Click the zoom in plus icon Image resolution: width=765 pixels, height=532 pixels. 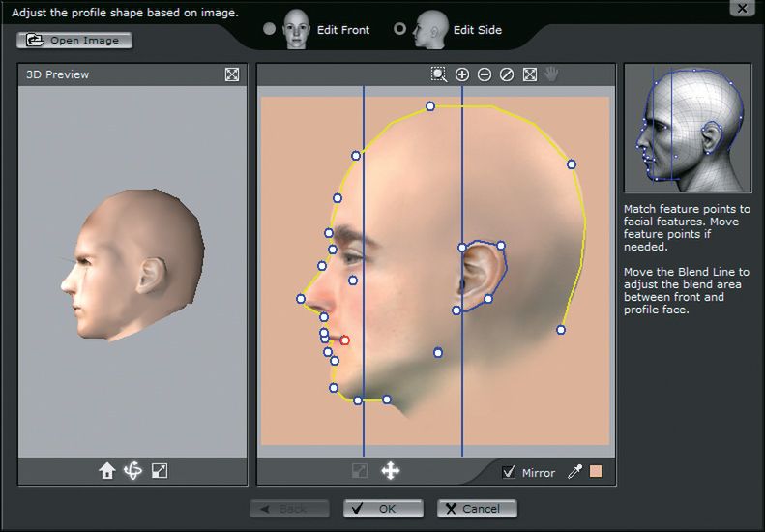click(462, 74)
